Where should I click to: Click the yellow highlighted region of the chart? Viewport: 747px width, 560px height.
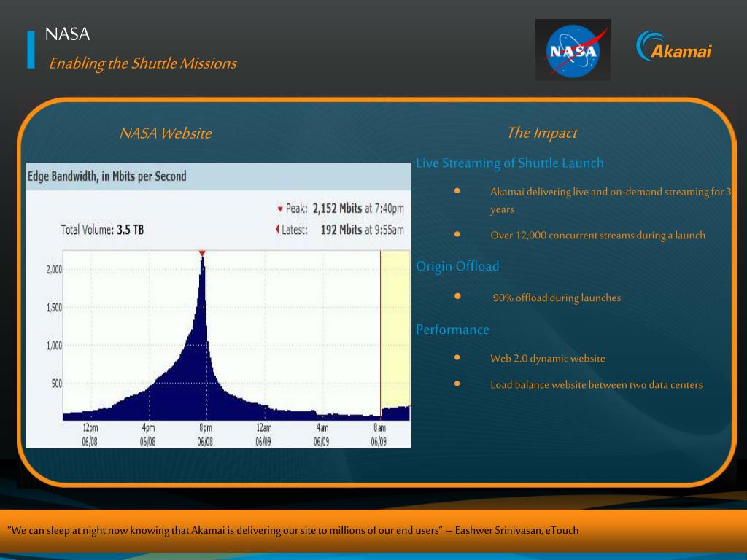point(395,329)
